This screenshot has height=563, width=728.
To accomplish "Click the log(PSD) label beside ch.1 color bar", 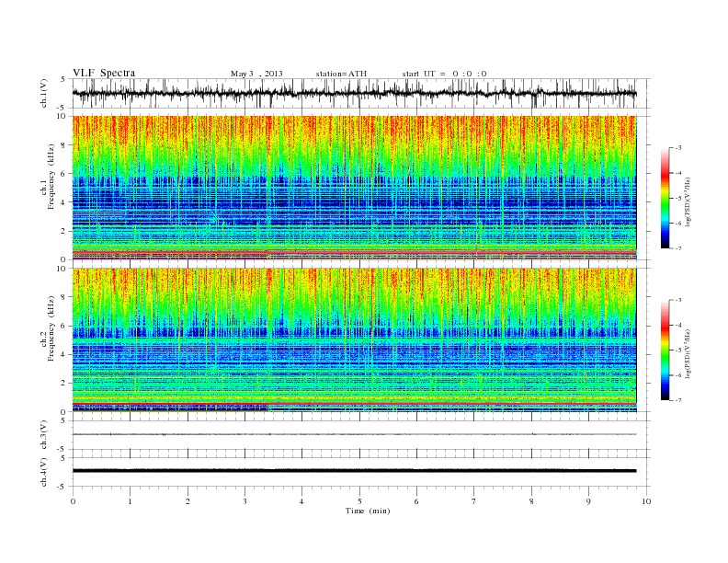I will pyautogui.click(x=688, y=201).
